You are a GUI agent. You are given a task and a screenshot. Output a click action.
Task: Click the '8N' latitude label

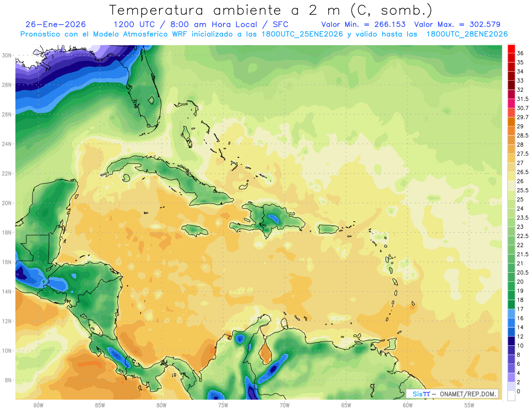[x=8, y=380]
